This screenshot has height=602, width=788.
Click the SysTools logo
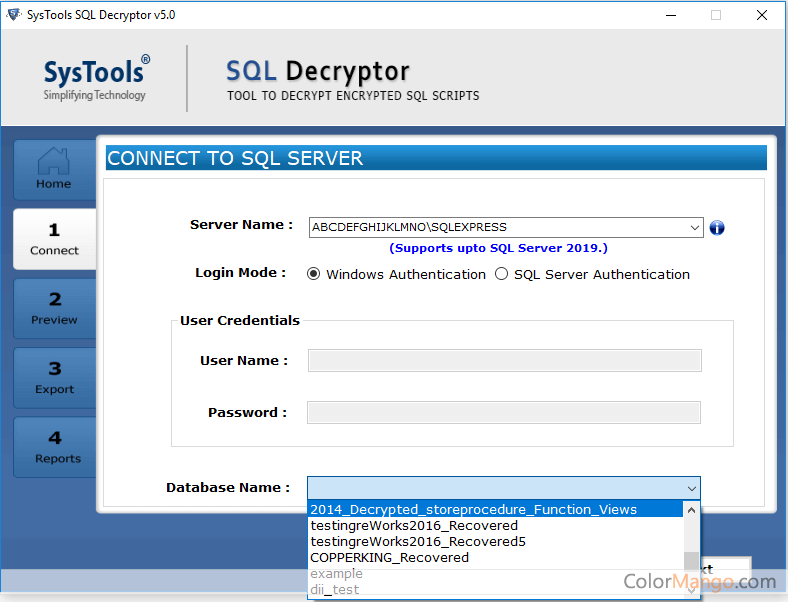point(96,79)
